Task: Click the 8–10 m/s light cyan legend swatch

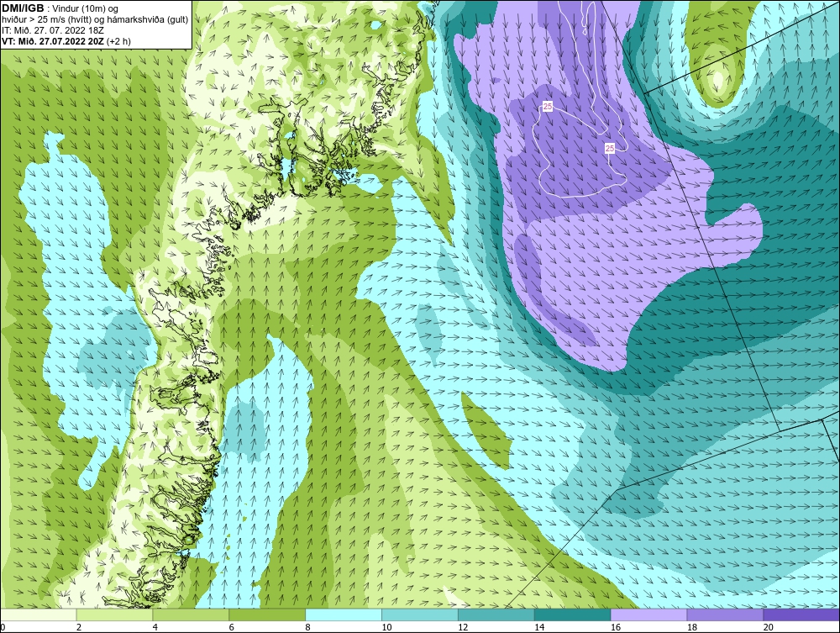Action: point(344,615)
